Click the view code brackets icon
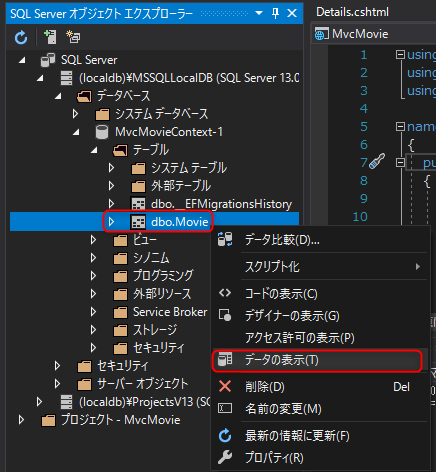The width and height of the screenshot is (436, 472). coord(225,293)
